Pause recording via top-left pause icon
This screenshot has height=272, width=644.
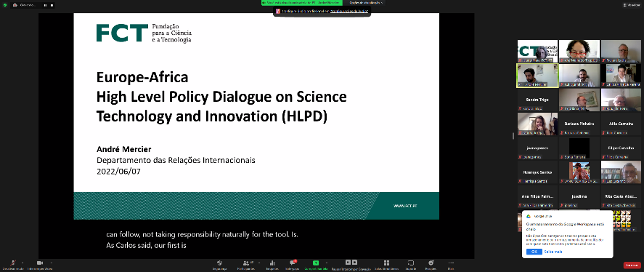coord(45,5)
